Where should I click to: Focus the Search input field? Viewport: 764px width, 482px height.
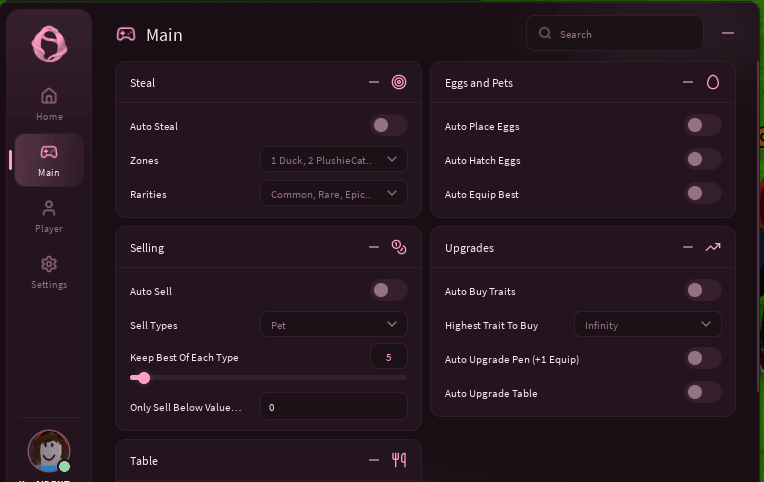pyautogui.click(x=615, y=33)
